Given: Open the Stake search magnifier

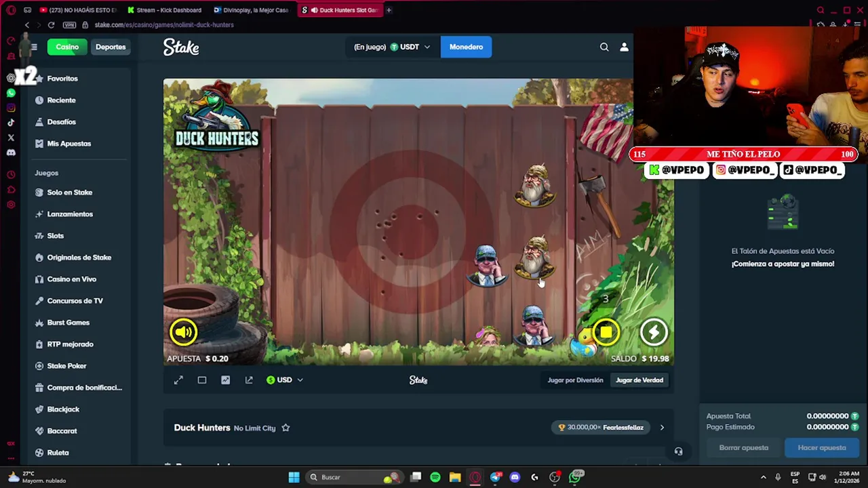Looking at the screenshot, I should 604,47.
